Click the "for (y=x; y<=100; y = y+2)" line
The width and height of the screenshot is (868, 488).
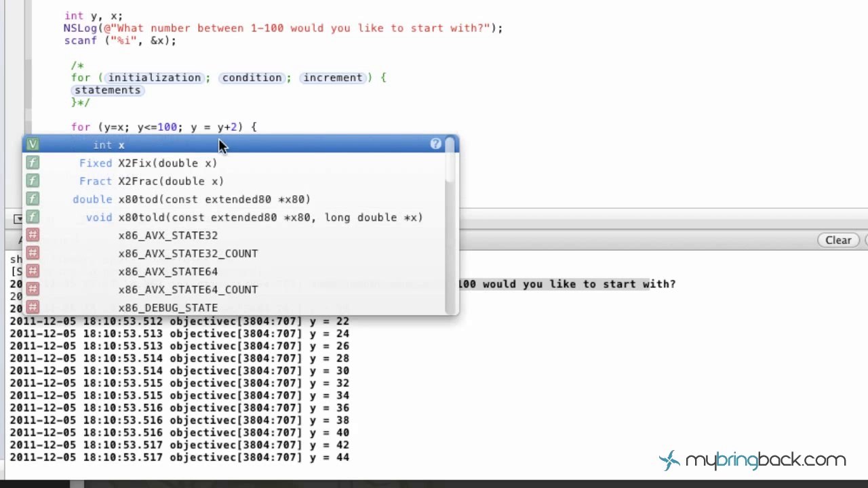click(163, 127)
